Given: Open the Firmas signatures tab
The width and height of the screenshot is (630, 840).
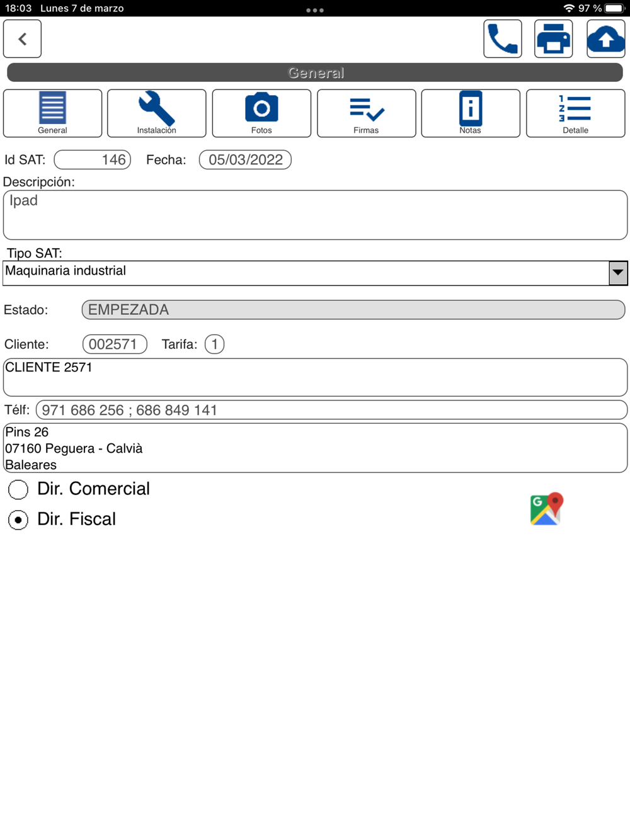Looking at the screenshot, I should [366, 113].
